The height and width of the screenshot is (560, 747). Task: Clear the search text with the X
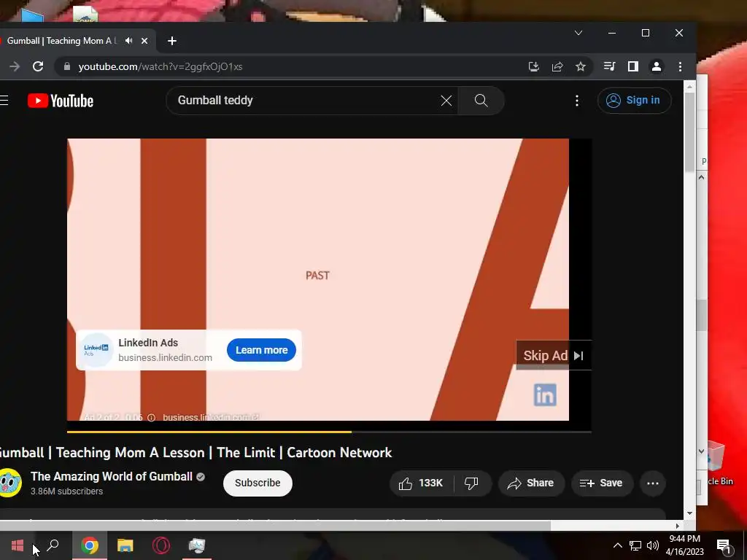(x=446, y=101)
